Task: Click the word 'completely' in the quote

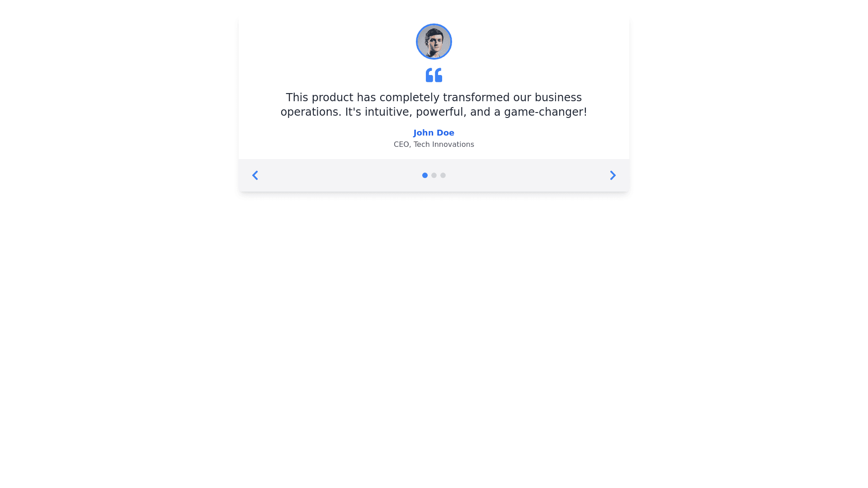Action: [x=409, y=98]
